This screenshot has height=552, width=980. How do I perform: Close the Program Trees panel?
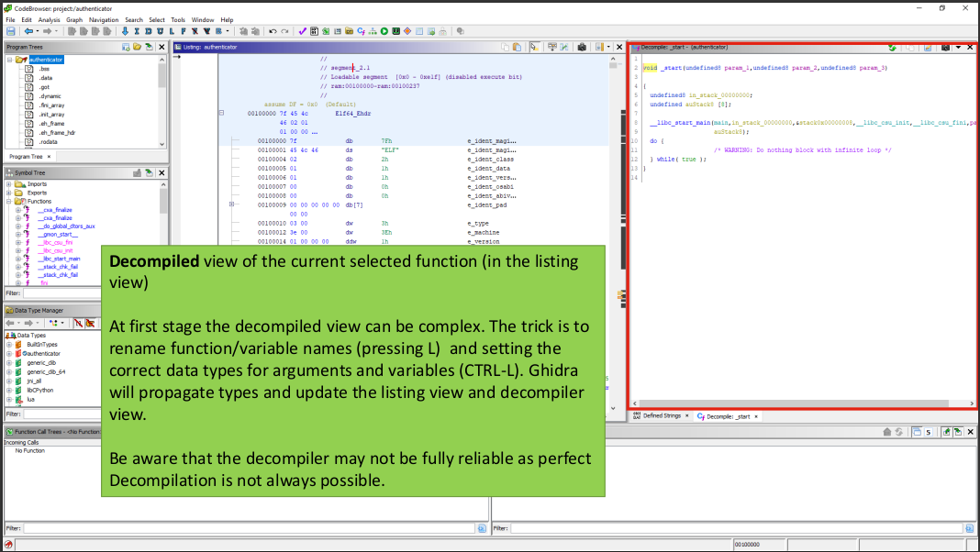tap(162, 47)
